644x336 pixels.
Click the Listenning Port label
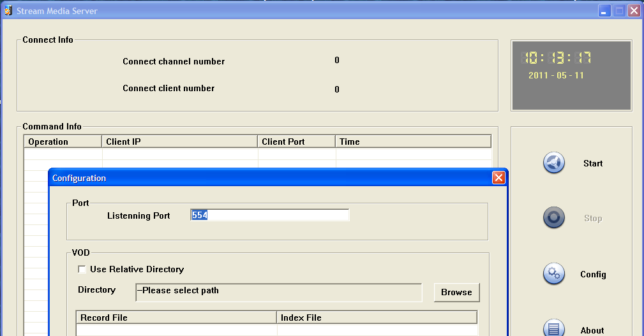pyautogui.click(x=139, y=215)
